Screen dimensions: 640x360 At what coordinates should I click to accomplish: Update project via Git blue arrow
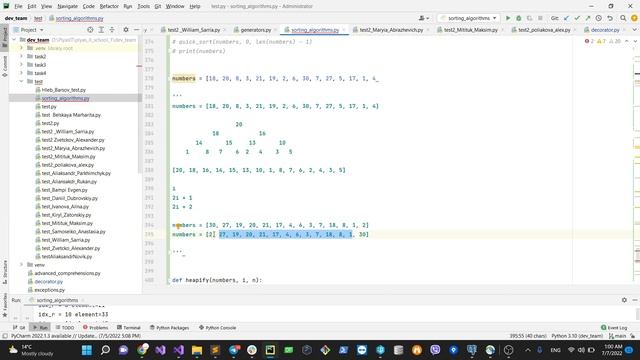(x=566, y=18)
